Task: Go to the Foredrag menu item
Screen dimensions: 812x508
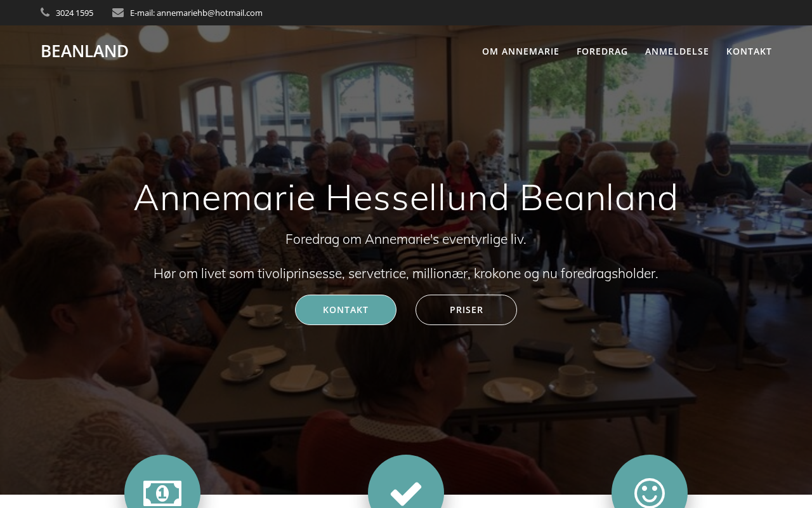Action: click(602, 51)
